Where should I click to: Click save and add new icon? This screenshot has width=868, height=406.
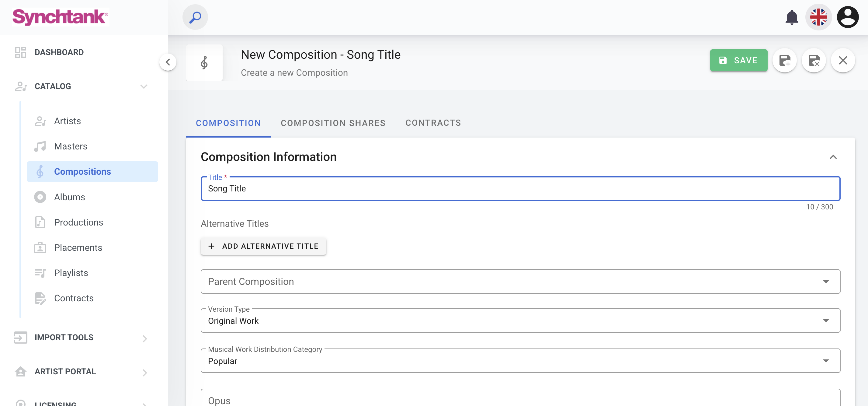click(785, 61)
